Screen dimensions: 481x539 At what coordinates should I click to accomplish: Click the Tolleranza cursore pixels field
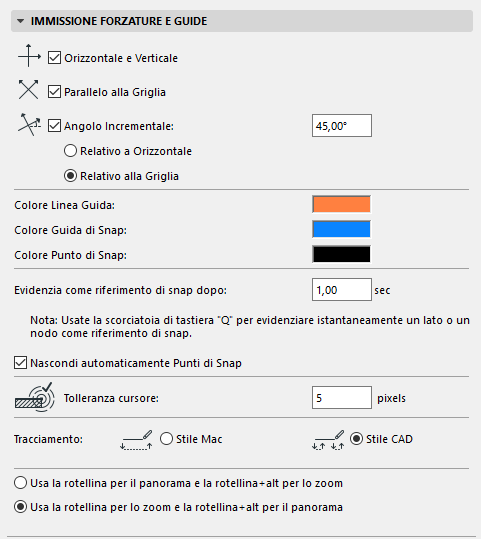point(342,397)
